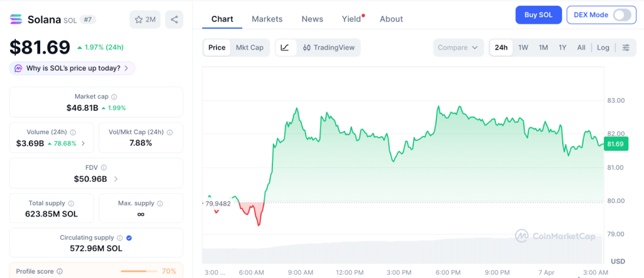Select the 1W time range
This screenshot has width=644, height=278.
(x=523, y=47)
